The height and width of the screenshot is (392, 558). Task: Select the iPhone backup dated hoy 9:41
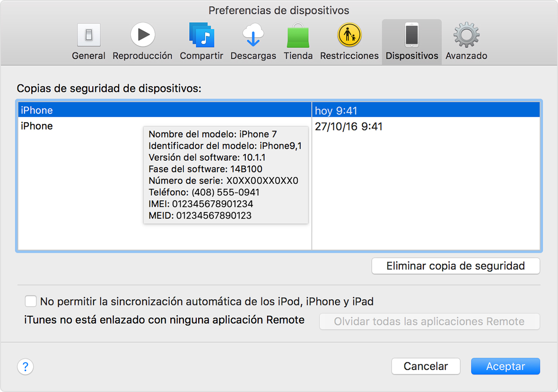pos(279,110)
